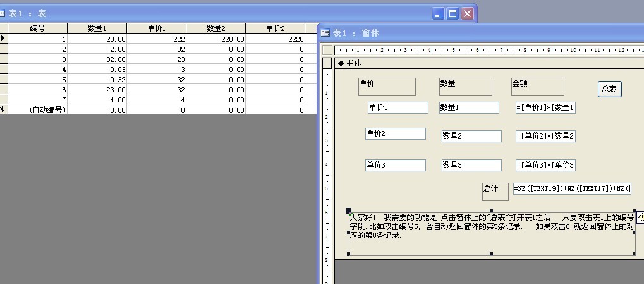This screenshot has width=644, height=284.
Task: Click the form selector box at ruler corner
Action: click(x=327, y=50)
